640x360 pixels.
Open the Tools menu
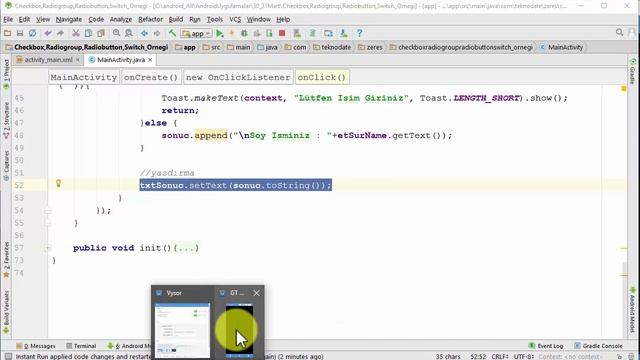(214, 19)
